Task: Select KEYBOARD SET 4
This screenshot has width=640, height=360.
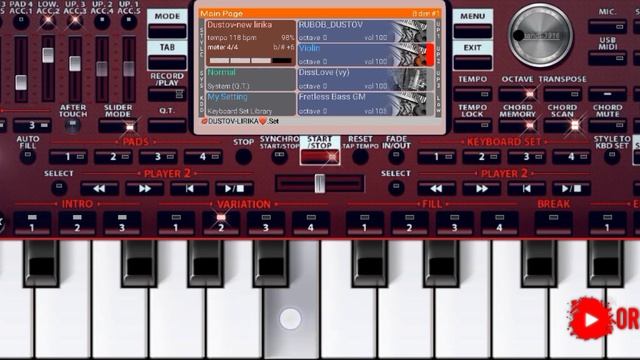Action: click(x=571, y=157)
